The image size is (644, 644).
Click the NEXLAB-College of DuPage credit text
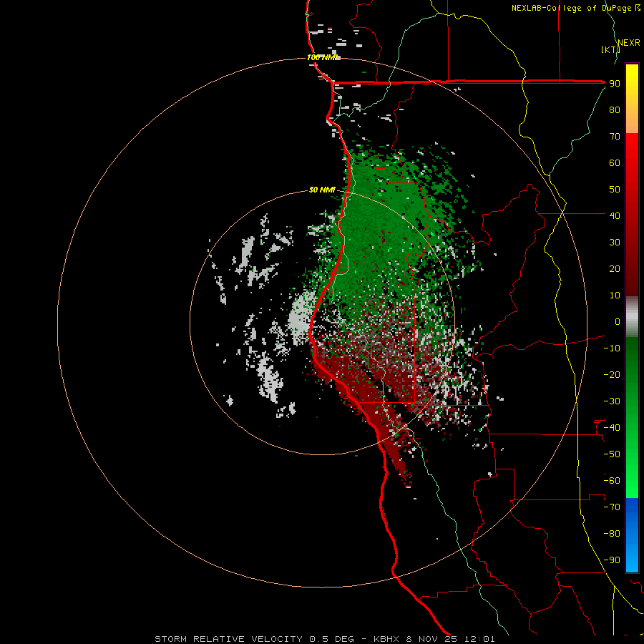coord(575,8)
